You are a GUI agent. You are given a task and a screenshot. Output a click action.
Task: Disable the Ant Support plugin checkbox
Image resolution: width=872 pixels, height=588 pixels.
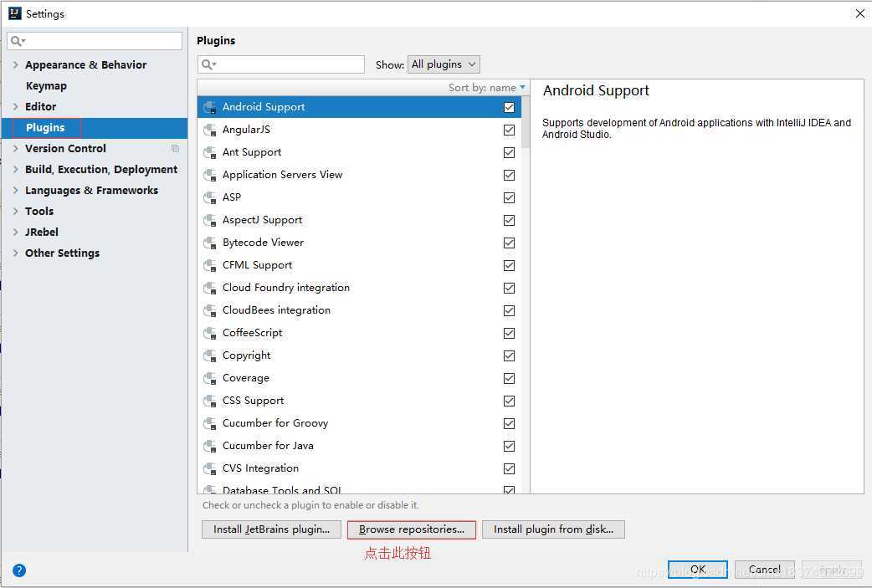(x=509, y=152)
